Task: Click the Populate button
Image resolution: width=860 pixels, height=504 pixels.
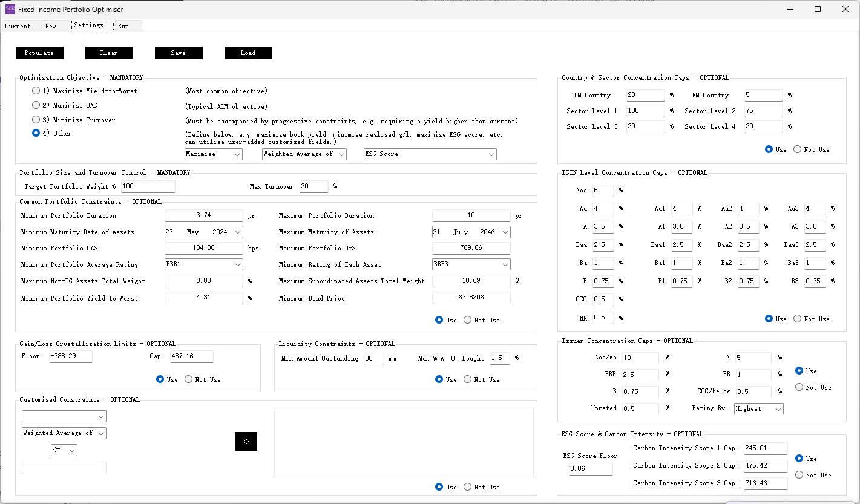Action: (39, 53)
